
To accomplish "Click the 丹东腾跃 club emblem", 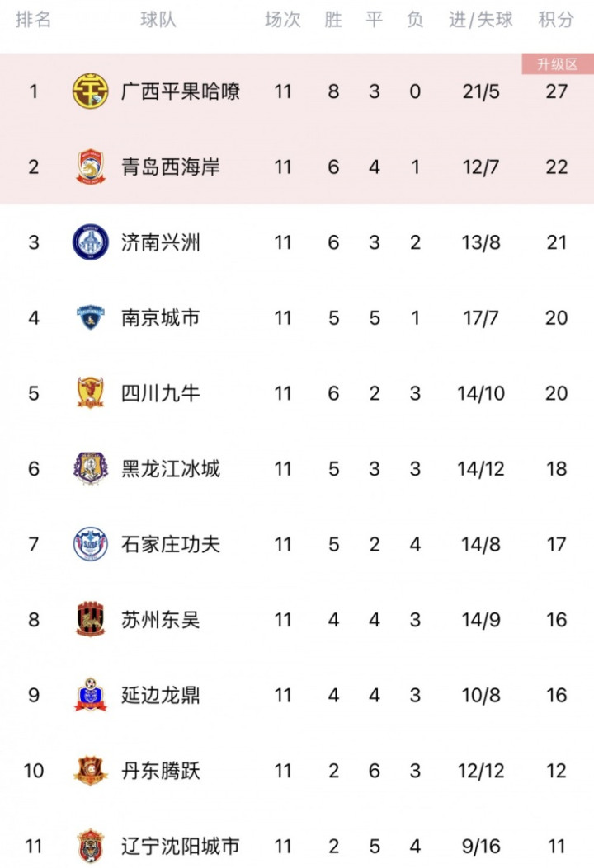I will [90, 771].
